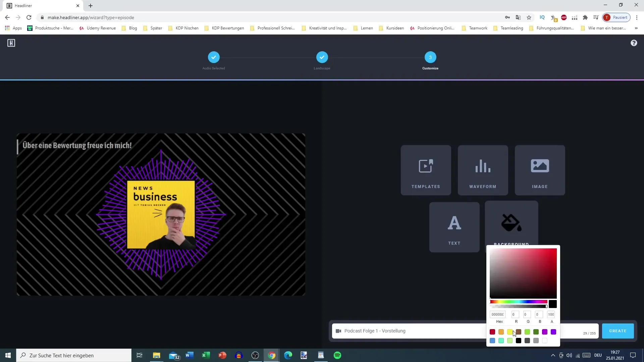
Task: Open the Adblock Plus extension icon
Action: pyautogui.click(x=564, y=17)
